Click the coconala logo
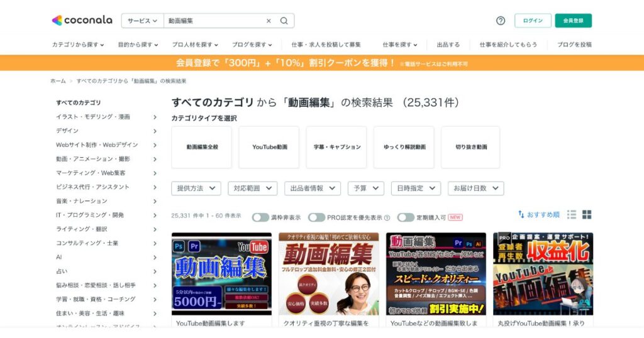Screen dimensions: 644x338 82,20
